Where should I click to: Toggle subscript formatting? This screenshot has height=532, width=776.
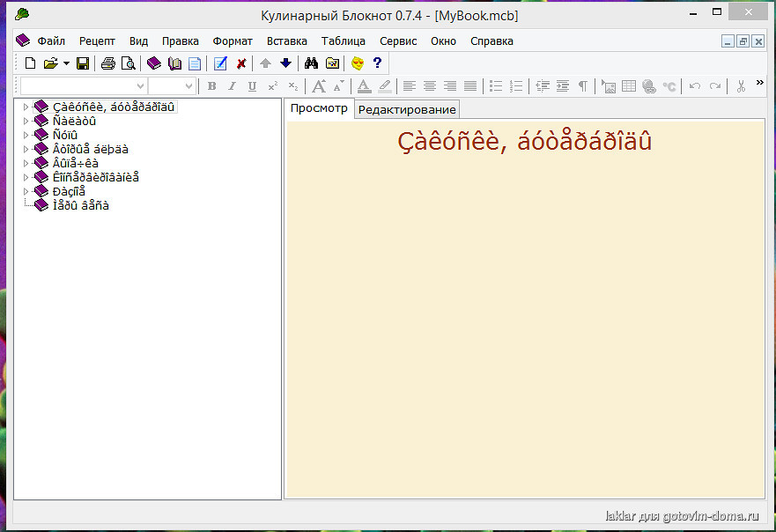coord(293,86)
